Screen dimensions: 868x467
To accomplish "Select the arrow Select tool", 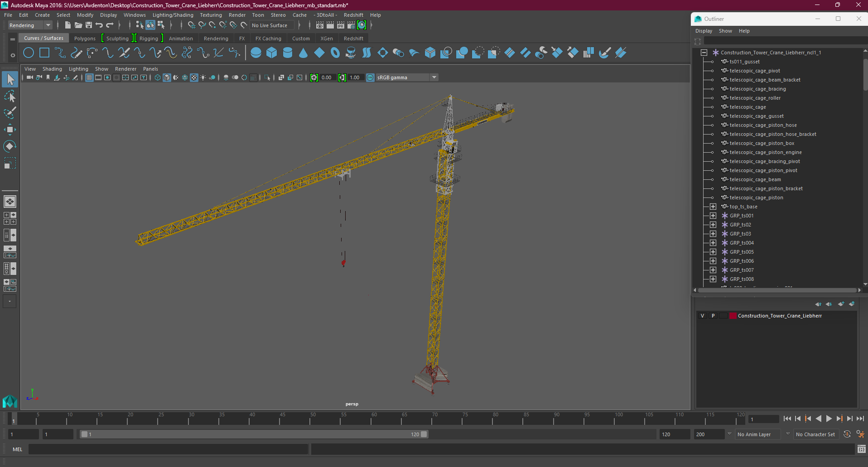I will click(10, 79).
